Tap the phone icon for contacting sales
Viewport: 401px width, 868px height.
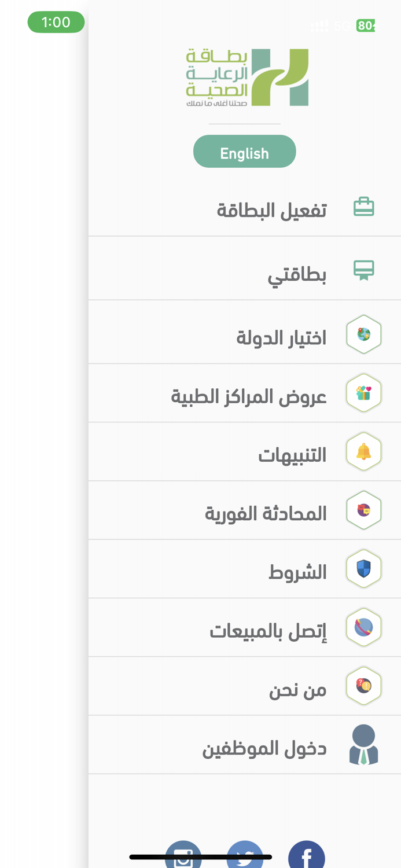coord(365,627)
